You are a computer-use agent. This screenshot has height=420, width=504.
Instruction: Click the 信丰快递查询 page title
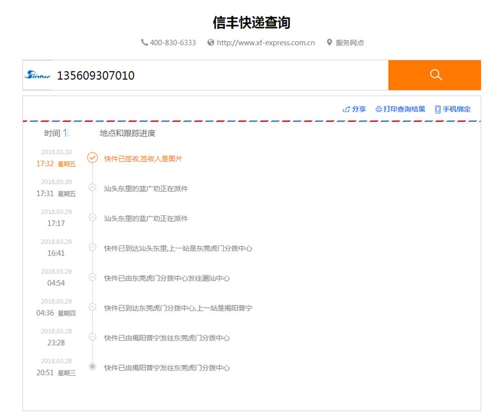click(251, 23)
